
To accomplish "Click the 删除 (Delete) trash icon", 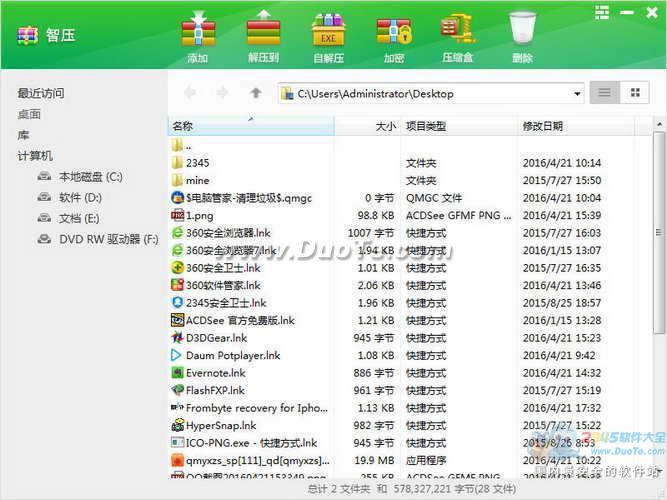I will [x=522, y=37].
